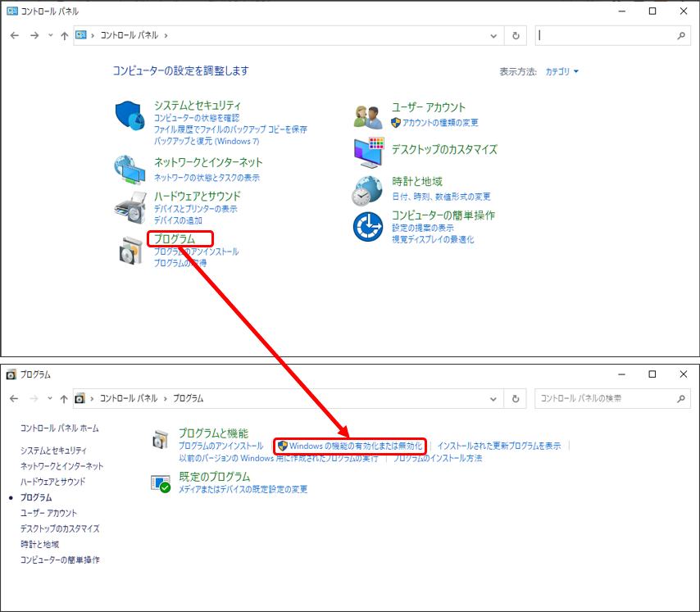This screenshot has width=700, height=612.
Task: Open the プログラム category heading in Control Panel
Action: [x=175, y=238]
